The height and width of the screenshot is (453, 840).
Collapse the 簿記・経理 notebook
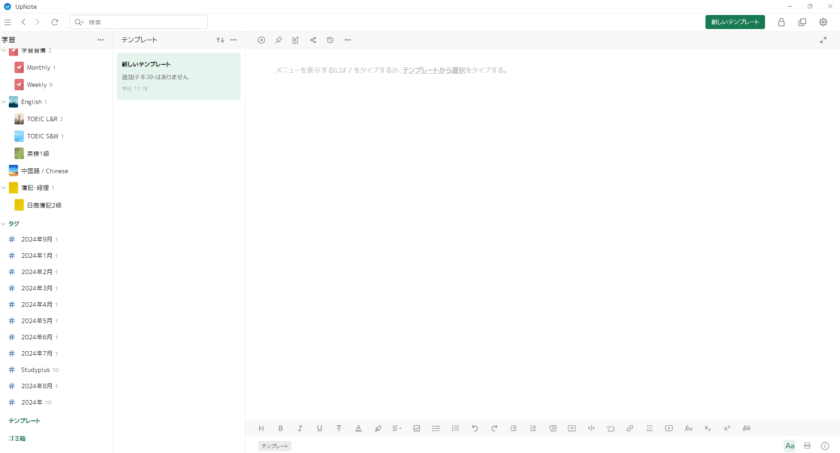(x=4, y=188)
